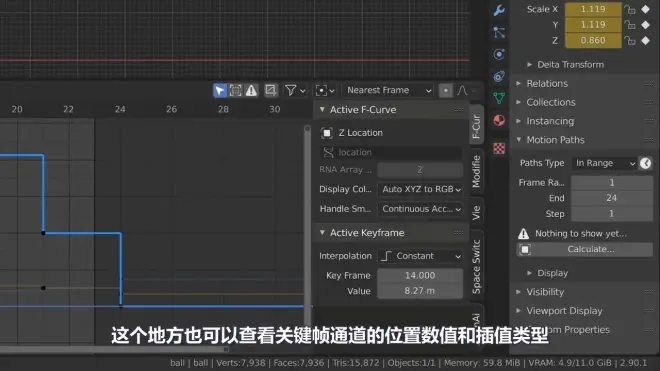
Task: Open the Modifiers wrench properties tab
Action: [499, 10]
